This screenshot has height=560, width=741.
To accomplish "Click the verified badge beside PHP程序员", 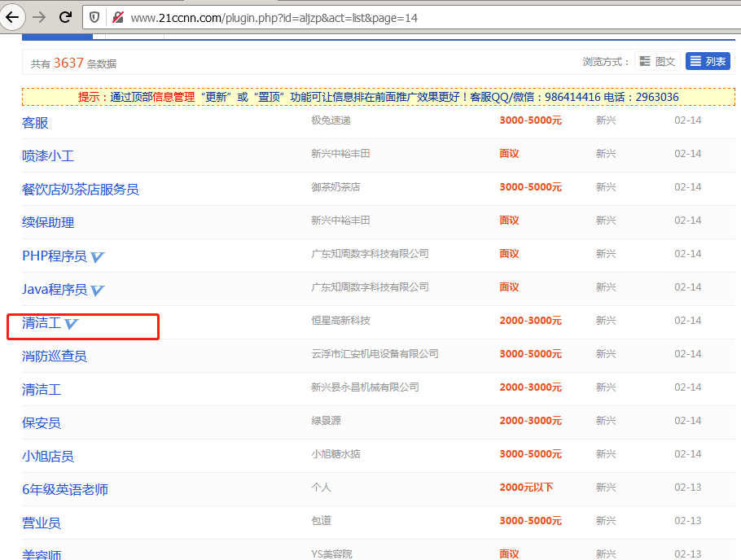I will pyautogui.click(x=97, y=256).
